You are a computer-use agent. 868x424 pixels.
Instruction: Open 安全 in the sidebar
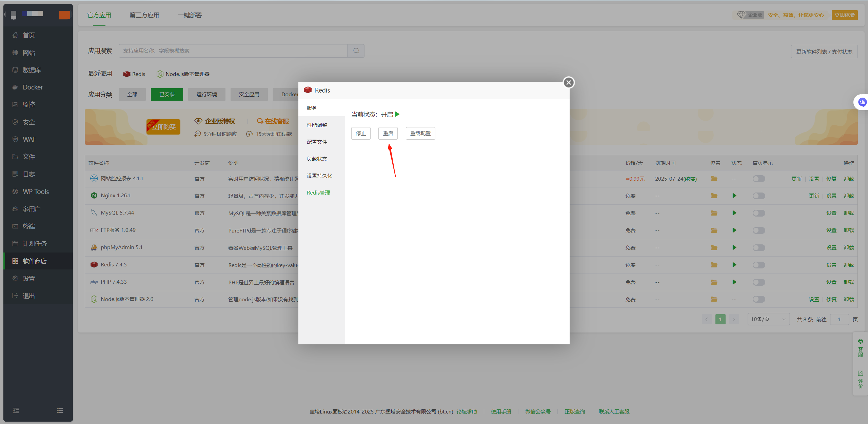(x=38, y=122)
